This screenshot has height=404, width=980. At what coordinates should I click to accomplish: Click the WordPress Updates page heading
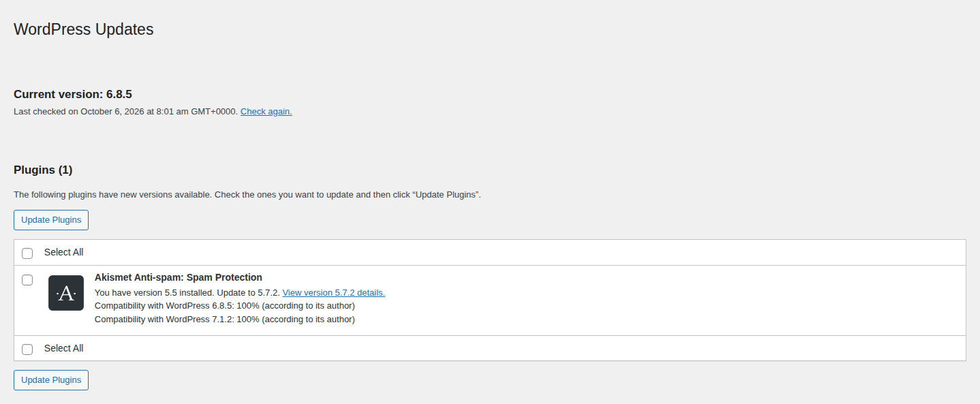tap(84, 29)
